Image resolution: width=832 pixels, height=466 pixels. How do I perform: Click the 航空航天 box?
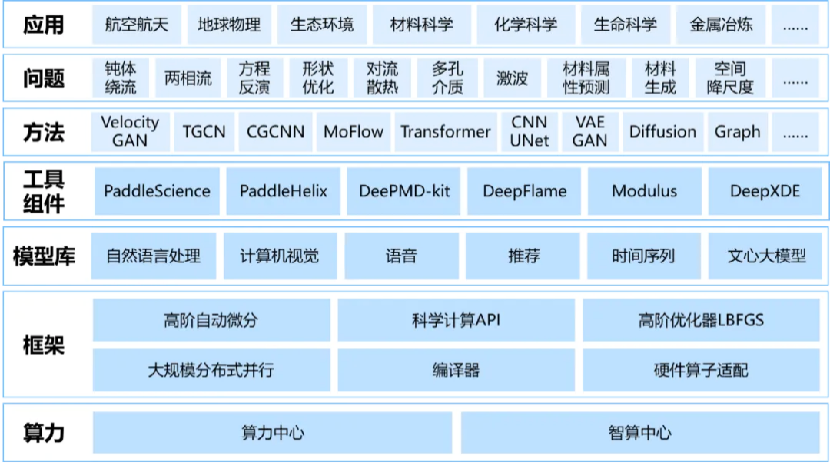[x=136, y=24]
